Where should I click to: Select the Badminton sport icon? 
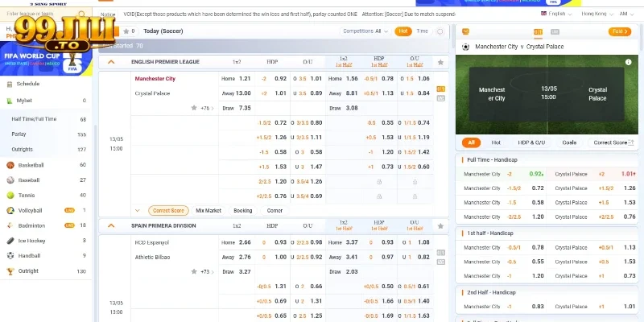click(x=10, y=226)
